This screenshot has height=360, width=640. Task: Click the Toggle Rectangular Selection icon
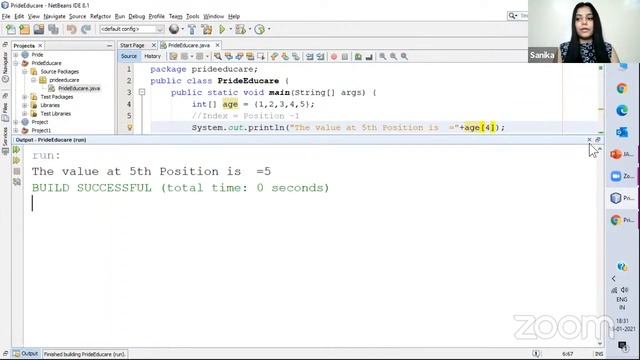point(261,57)
